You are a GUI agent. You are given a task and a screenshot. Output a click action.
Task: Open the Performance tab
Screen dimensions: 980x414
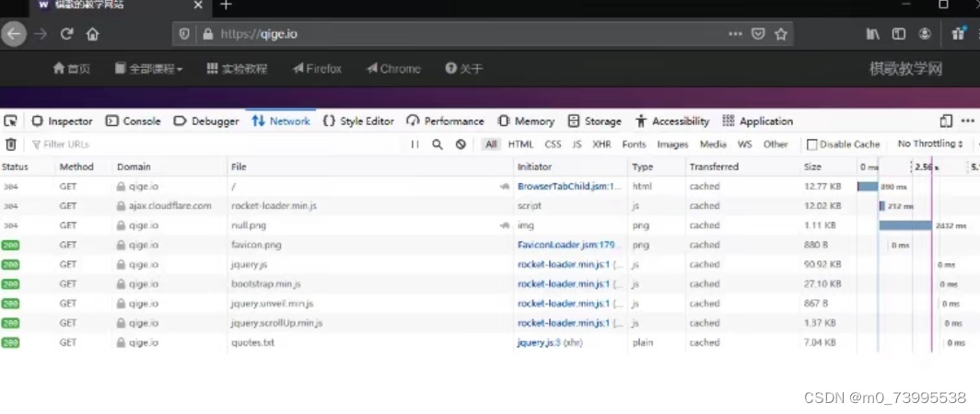(x=445, y=121)
